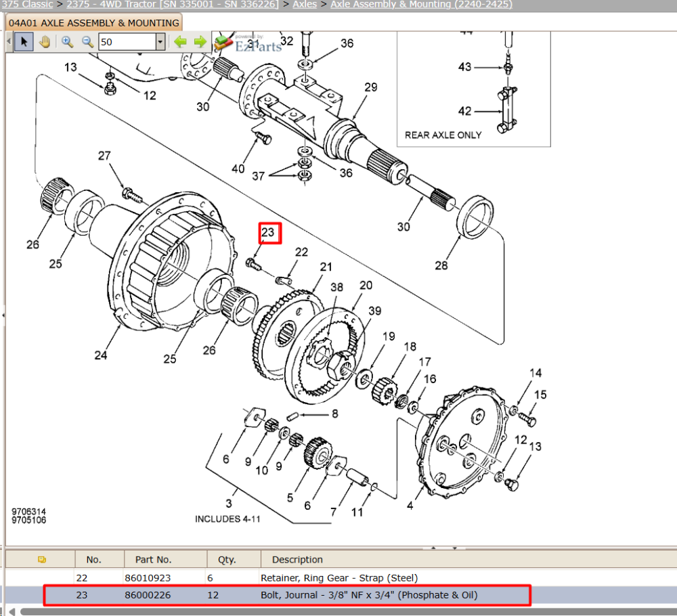This screenshot has width=677, height=616.
Task: Click the down arrow on the pane splitter
Action: click(x=455, y=548)
